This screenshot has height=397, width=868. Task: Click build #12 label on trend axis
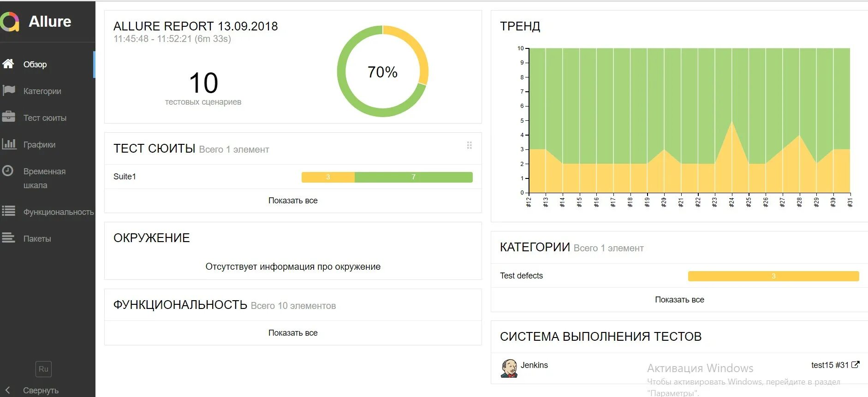pyautogui.click(x=529, y=202)
